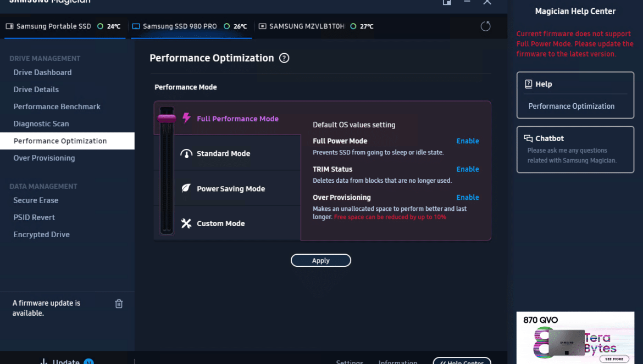Click 'Prevents SSD from going to sleep' text
Viewport: 643px width, 364px height.
coord(378,152)
